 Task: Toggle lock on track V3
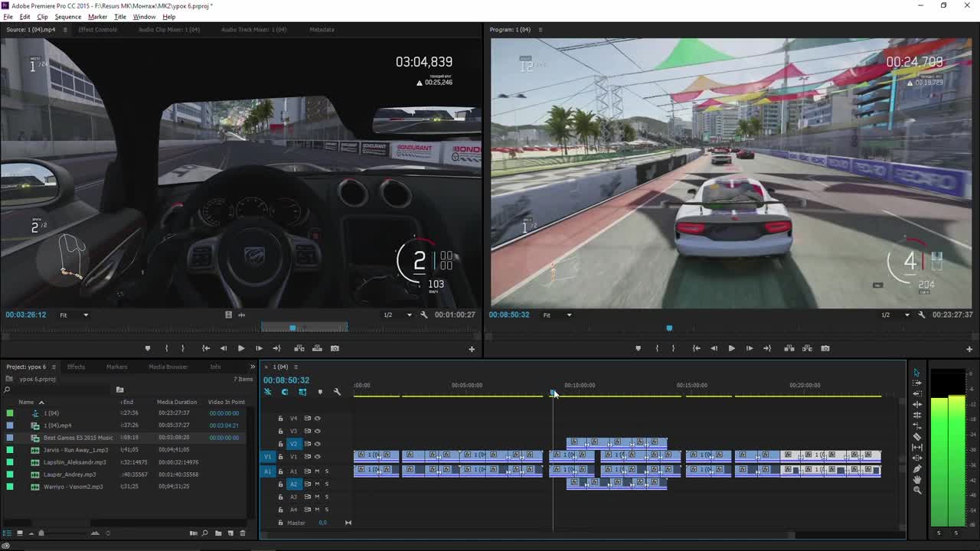click(x=280, y=431)
